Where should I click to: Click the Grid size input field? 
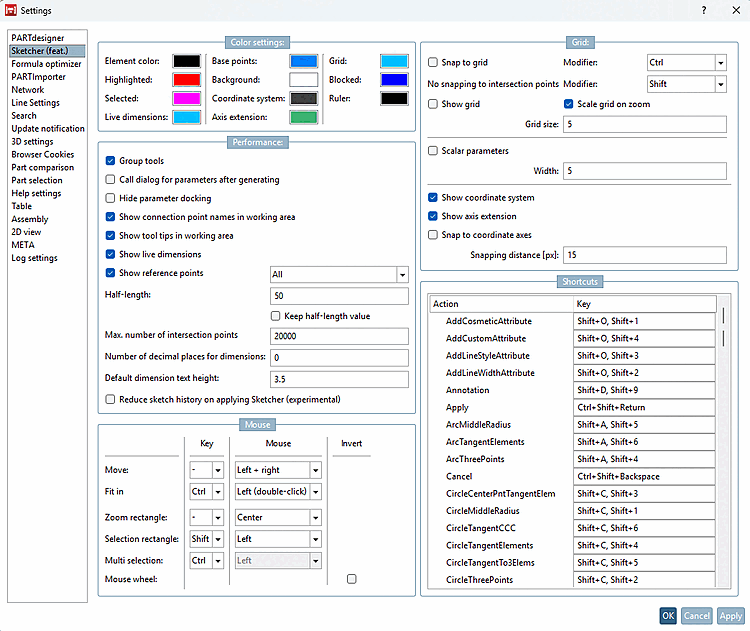[645, 124]
